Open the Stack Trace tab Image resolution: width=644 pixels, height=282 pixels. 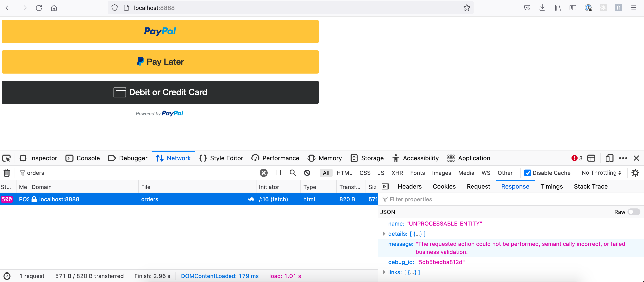[591, 186]
